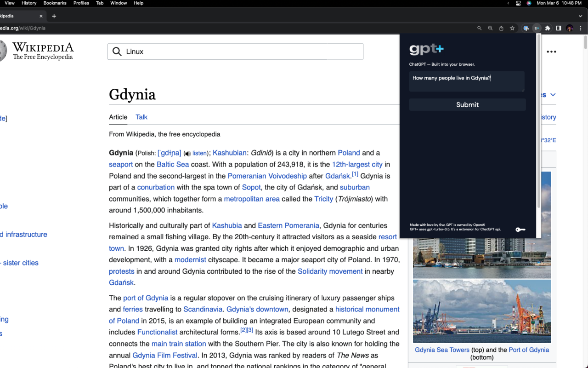Click the search magnifier icon in address bar

[479, 28]
